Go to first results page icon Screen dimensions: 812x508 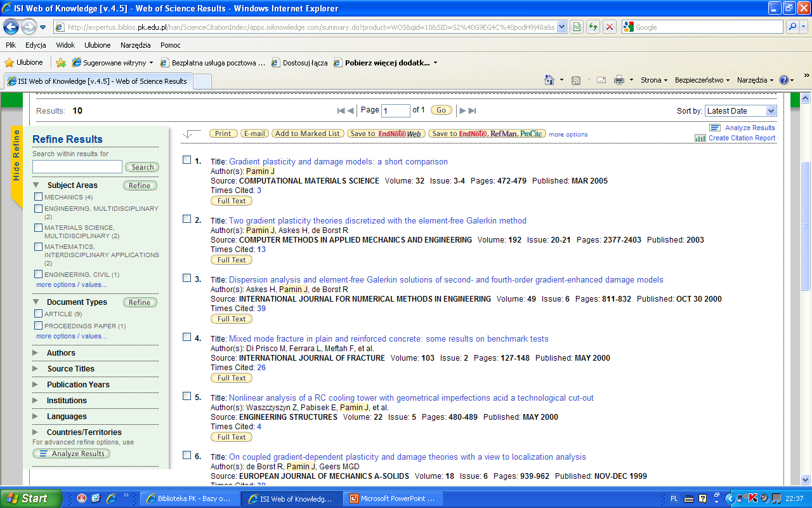click(341, 110)
